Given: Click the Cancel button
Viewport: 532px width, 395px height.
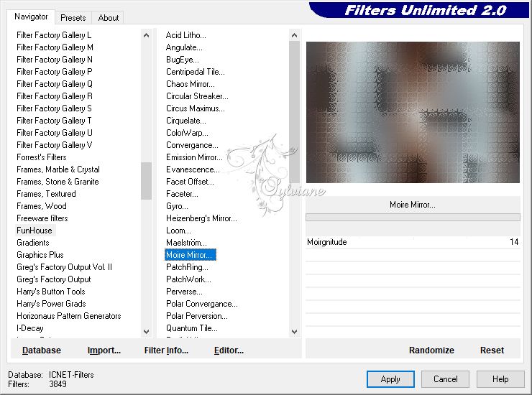Looking at the screenshot, I should click(x=445, y=379).
